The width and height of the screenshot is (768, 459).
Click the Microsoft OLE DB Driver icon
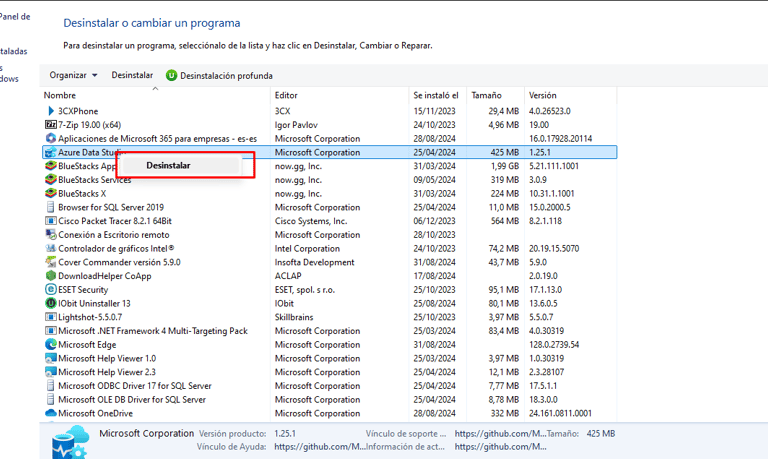[50, 399]
